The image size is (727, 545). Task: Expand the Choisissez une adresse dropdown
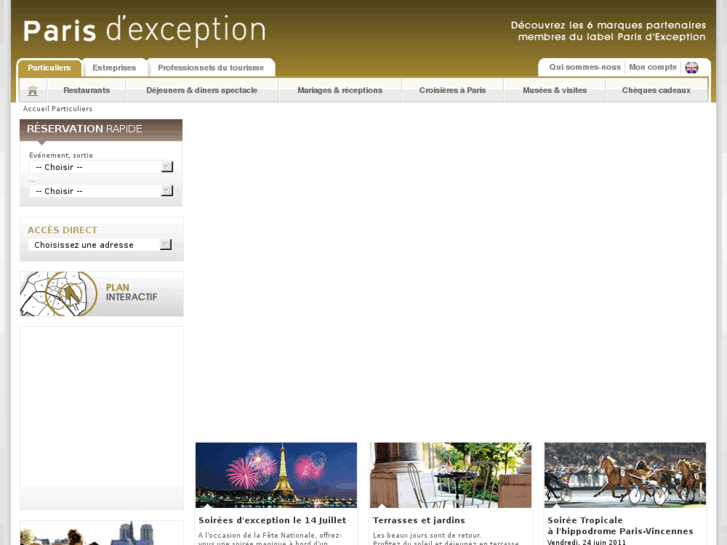[100, 245]
